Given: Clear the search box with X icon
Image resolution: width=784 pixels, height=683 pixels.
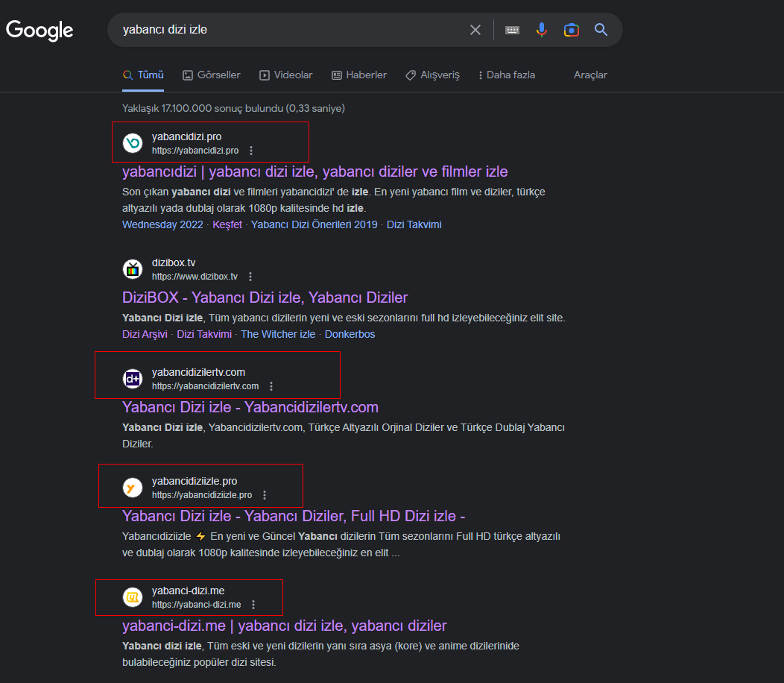Looking at the screenshot, I should tap(475, 30).
